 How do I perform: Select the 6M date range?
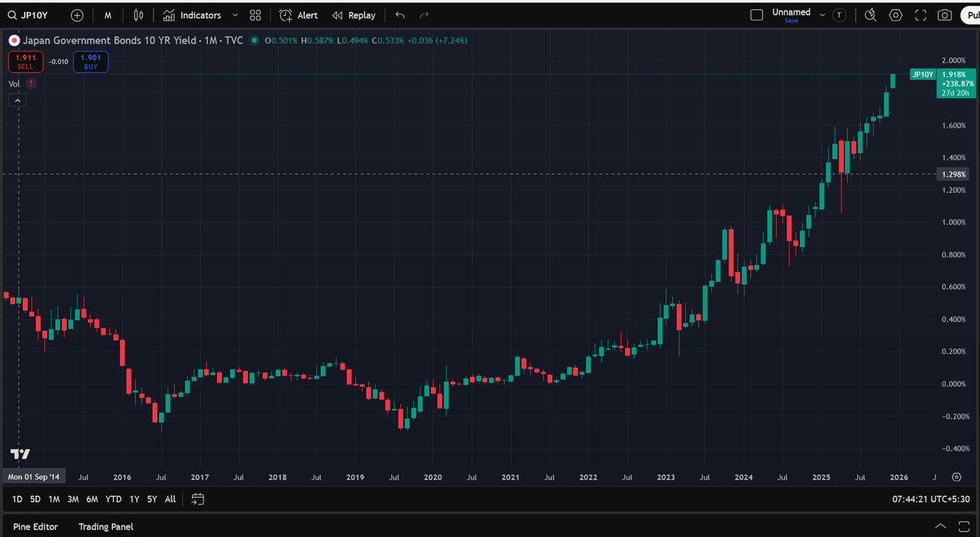coord(92,499)
